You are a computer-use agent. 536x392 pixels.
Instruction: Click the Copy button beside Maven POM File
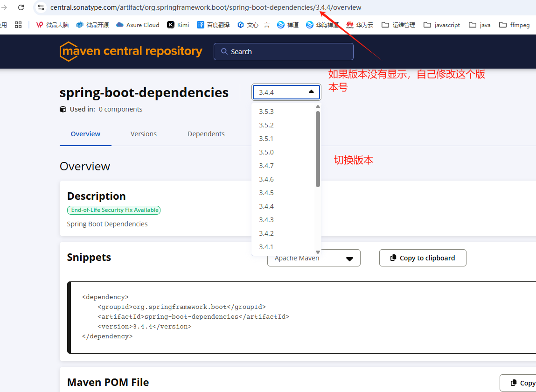pos(518,383)
